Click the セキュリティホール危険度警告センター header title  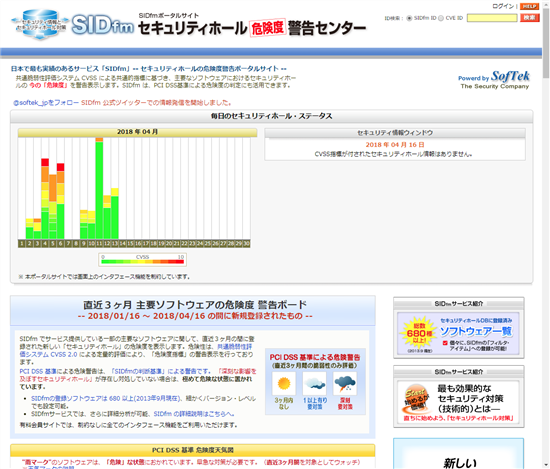[x=252, y=28]
